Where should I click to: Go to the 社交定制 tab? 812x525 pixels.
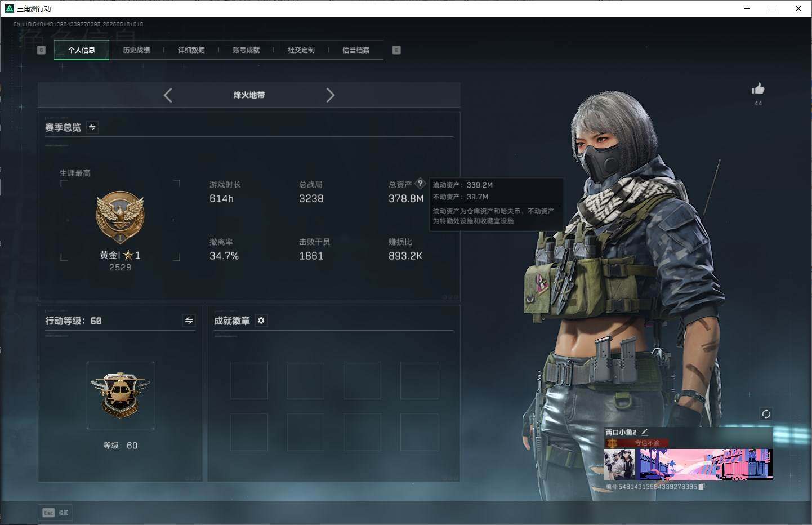click(301, 50)
